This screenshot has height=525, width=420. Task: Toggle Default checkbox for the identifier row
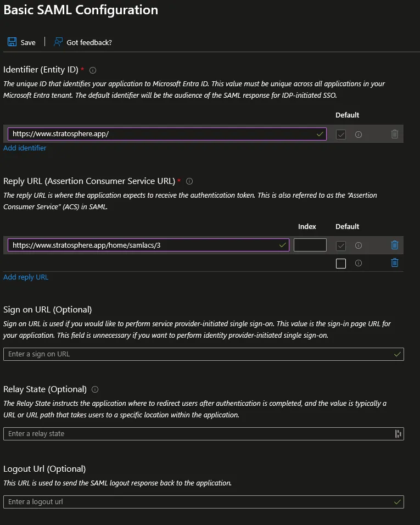tap(341, 135)
